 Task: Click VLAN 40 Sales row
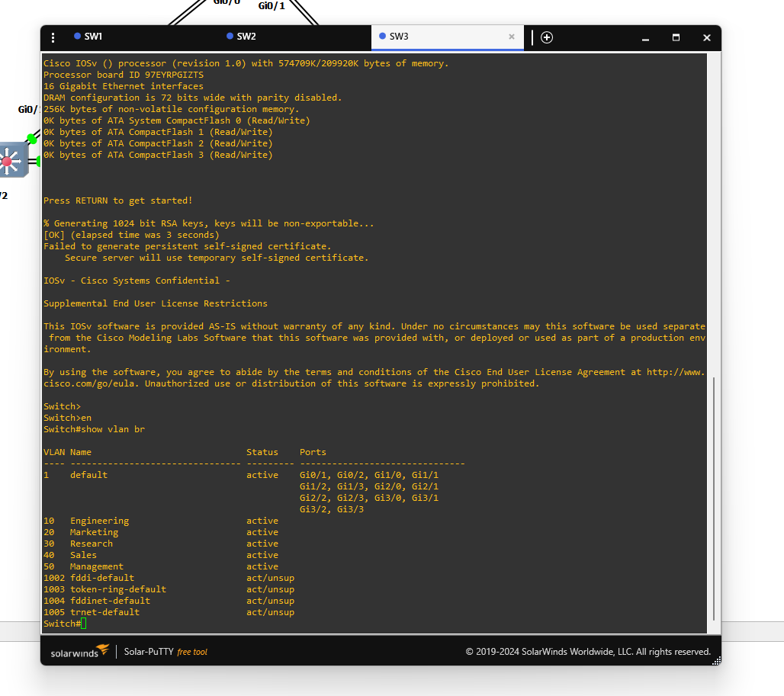tap(161, 555)
